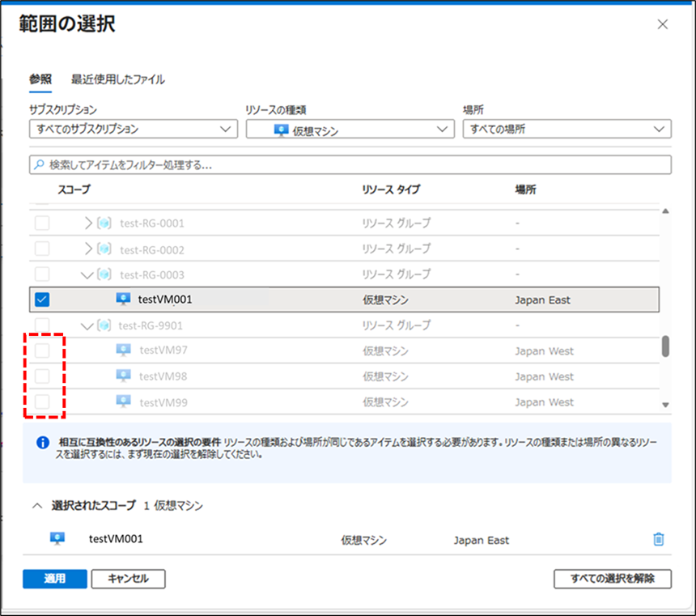
Task: Click the test-RG-0002 resource group icon
Action: pos(104,249)
